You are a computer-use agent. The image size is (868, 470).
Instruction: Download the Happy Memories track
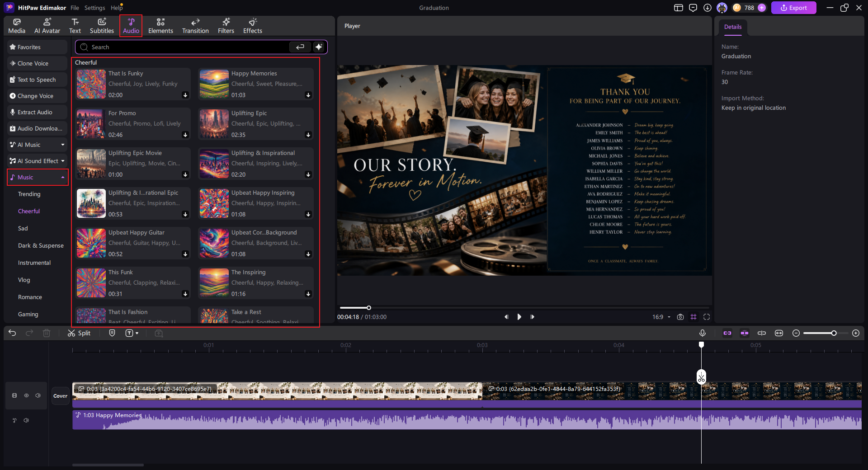pos(308,95)
